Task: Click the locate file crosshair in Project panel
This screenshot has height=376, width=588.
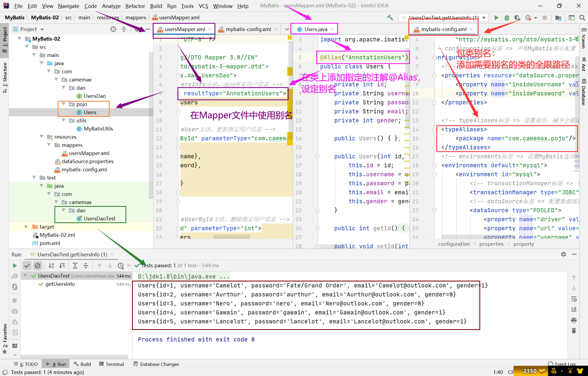Action: (x=113, y=29)
